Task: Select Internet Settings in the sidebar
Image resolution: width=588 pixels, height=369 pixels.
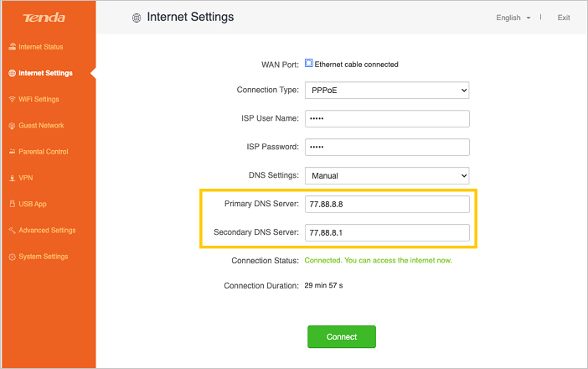Action: pos(45,73)
